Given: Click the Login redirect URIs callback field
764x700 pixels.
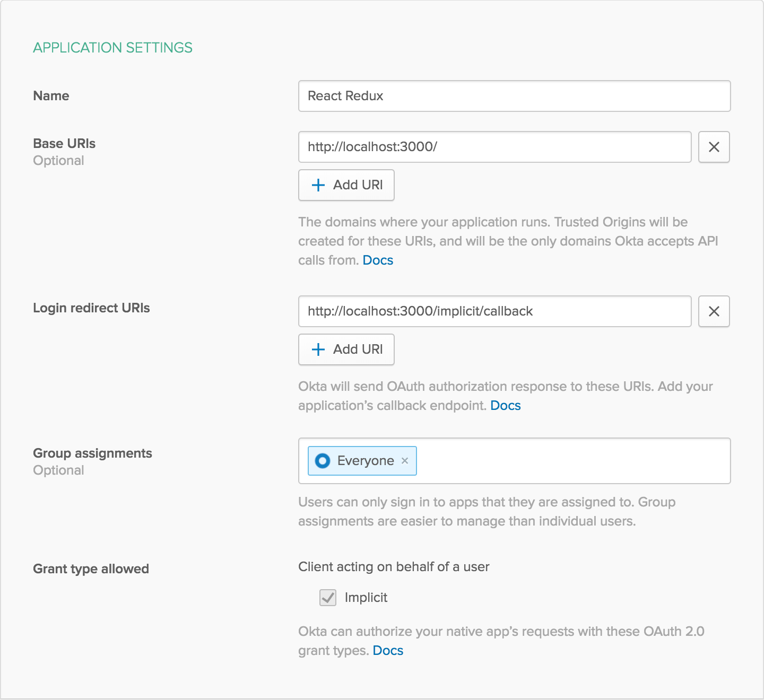Looking at the screenshot, I should 494,311.
